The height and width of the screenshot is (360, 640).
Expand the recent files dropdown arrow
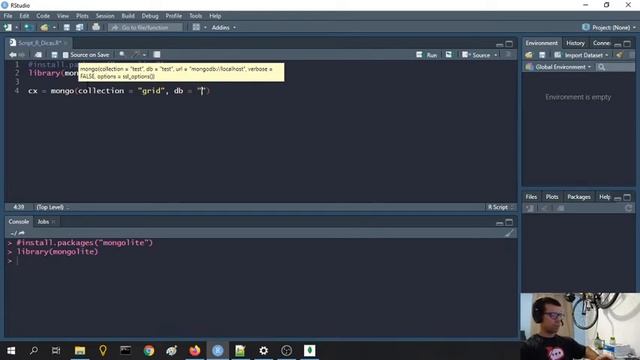pyautogui.click(x=54, y=27)
